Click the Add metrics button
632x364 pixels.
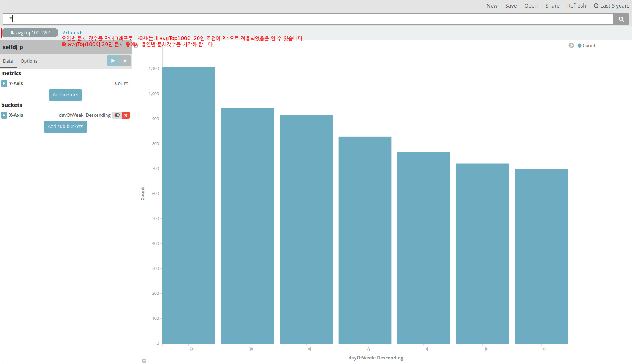coord(65,95)
